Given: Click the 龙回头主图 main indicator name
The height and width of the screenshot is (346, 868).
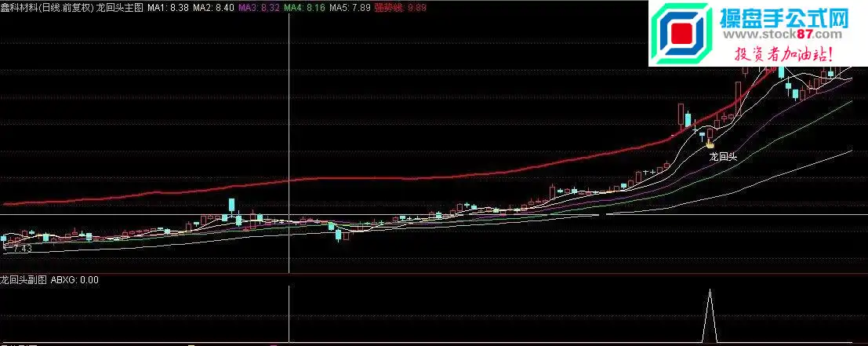Looking at the screenshot, I should coord(119,7).
